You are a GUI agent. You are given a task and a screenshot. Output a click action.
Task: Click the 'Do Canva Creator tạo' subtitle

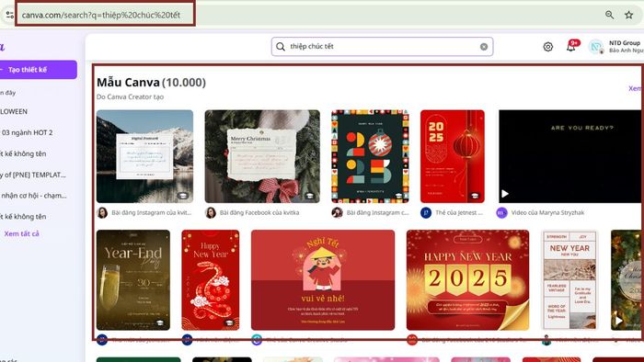pyautogui.click(x=131, y=97)
